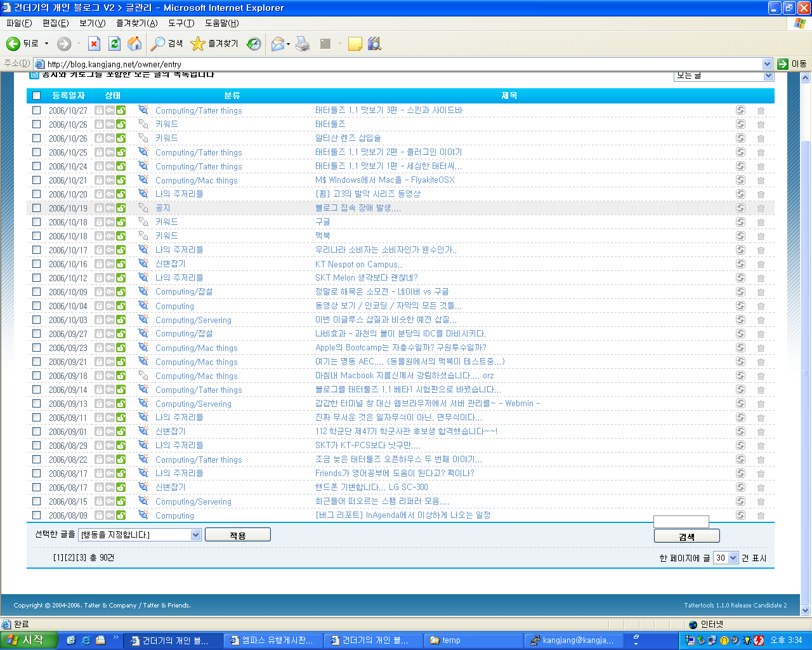Check the select-all checkbox in the header row
The image size is (812, 650).
(36, 95)
